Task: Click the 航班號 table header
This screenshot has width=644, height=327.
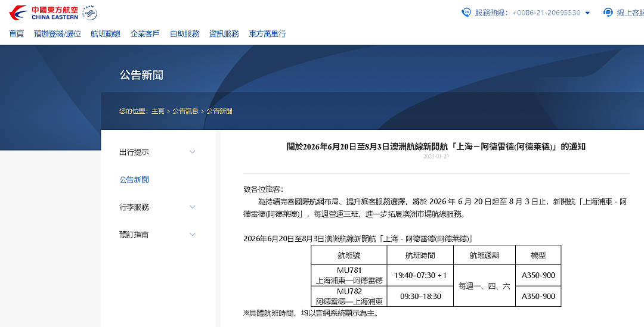Action: (349, 255)
